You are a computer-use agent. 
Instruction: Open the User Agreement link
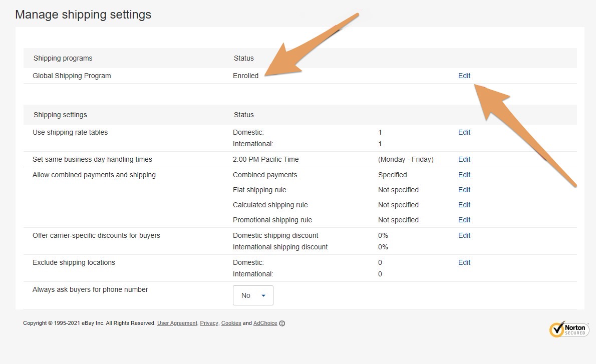click(177, 323)
